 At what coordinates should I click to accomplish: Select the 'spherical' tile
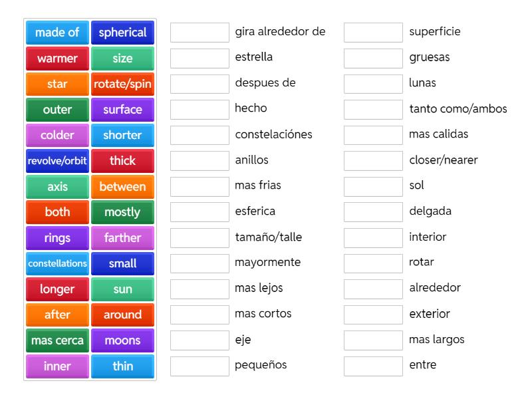click(x=122, y=33)
